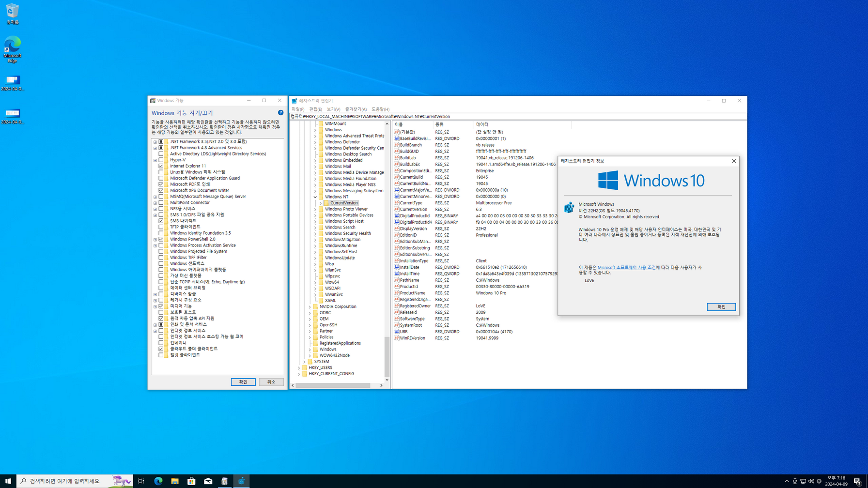Select the UBR DWORD value icon
The width and height of the screenshot is (868, 488).
pos(397,332)
